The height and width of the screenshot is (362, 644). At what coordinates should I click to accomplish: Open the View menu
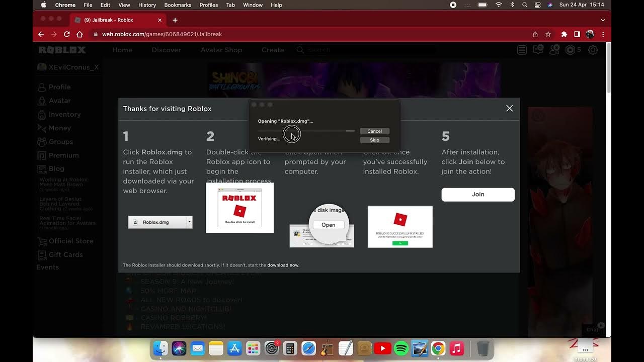124,5
